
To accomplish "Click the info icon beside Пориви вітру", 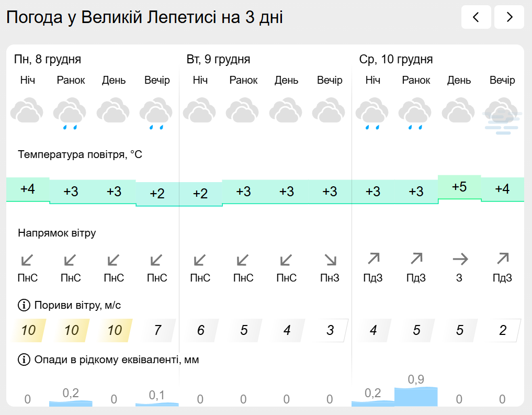I will click(24, 305).
